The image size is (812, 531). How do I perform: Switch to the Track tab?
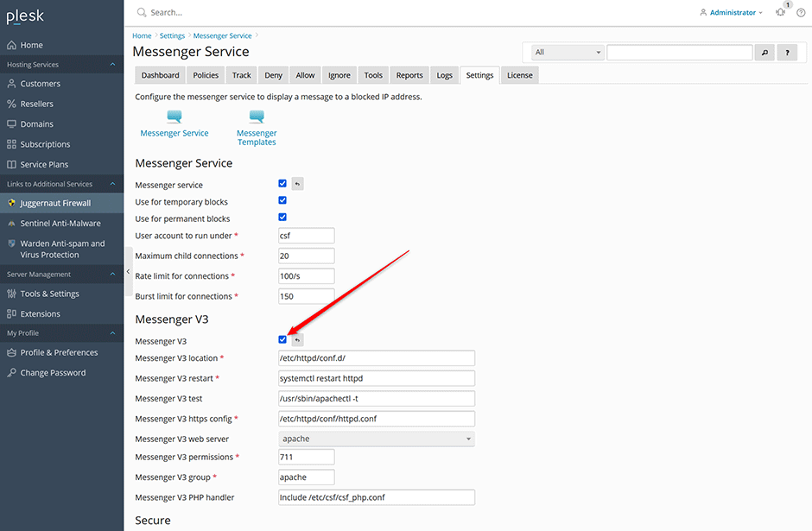coord(241,75)
